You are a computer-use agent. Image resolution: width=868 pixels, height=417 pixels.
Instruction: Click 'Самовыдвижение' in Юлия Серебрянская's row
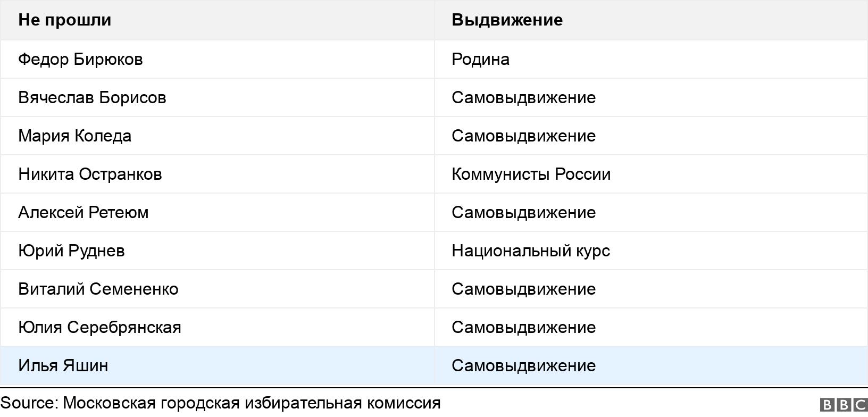click(523, 327)
